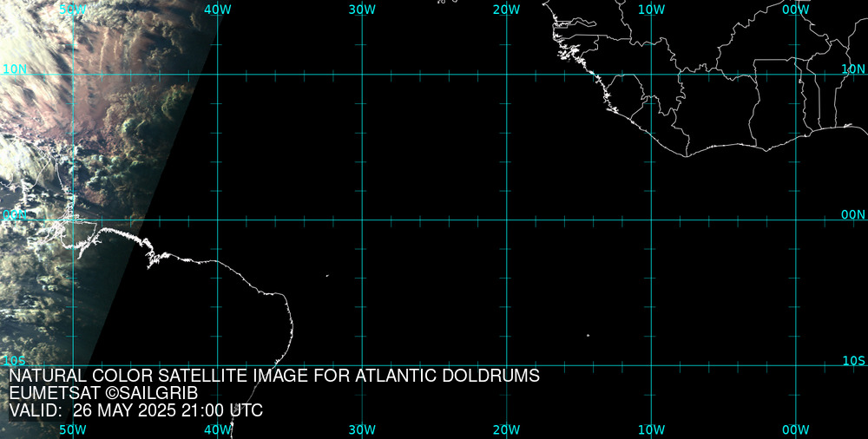
Task: Select the 30W label along the bottom edge
Action: tap(362, 430)
